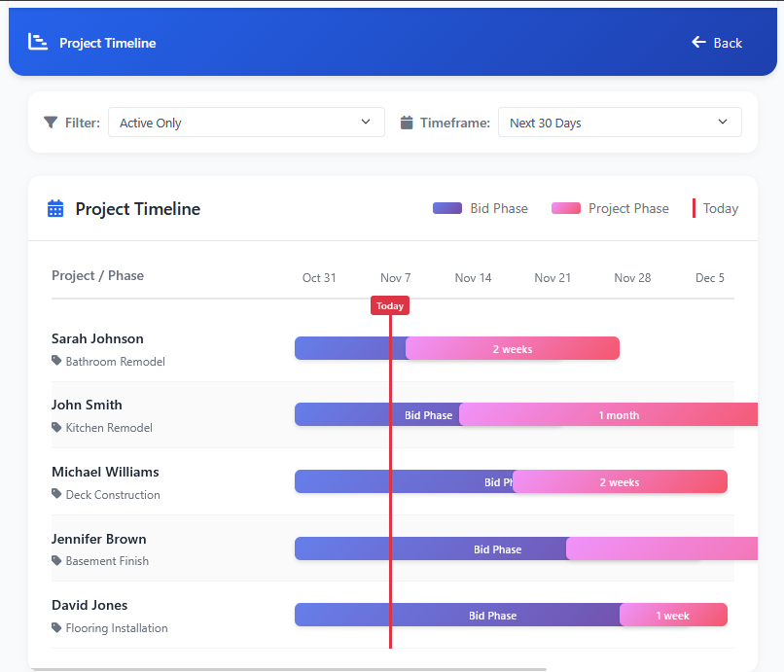Select the tag icon beside Kitchen Remodel
Viewport: 784px width, 672px height.
pyautogui.click(x=56, y=428)
